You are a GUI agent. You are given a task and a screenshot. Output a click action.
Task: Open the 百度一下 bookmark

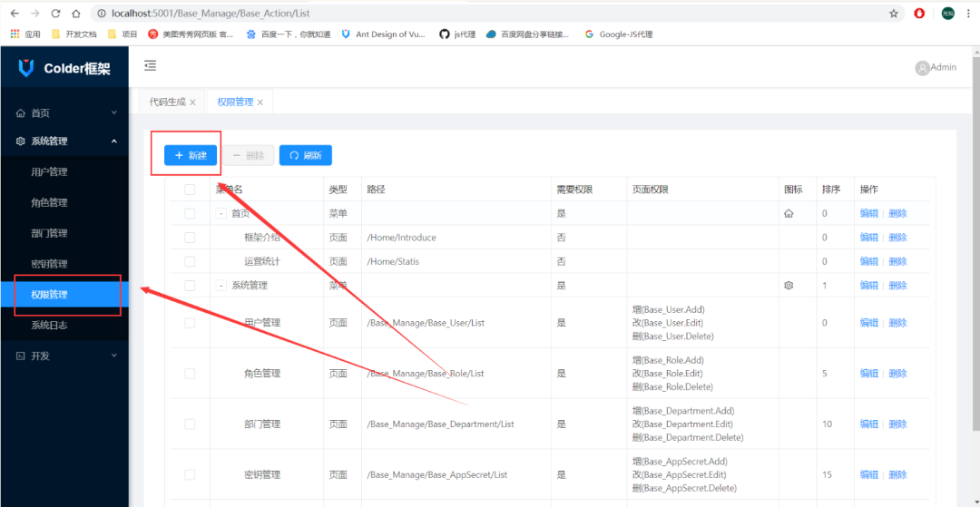289,34
